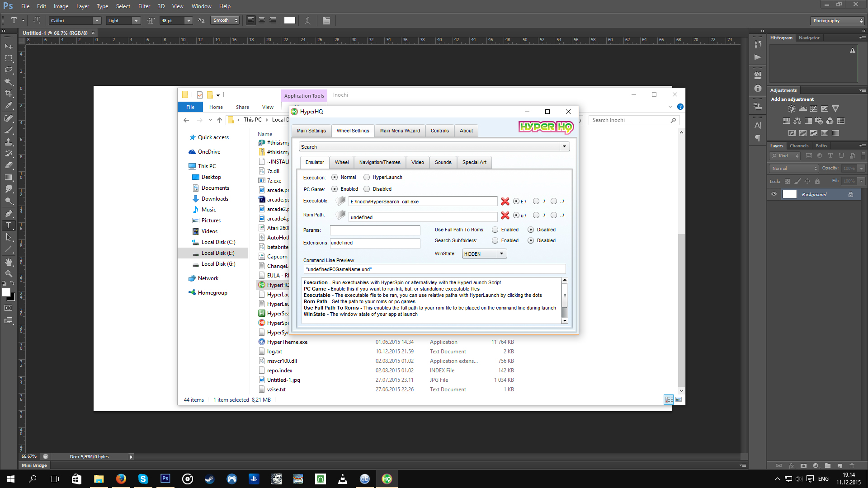
Task: Open the 48 pt font size dropdown
Action: (x=189, y=20)
